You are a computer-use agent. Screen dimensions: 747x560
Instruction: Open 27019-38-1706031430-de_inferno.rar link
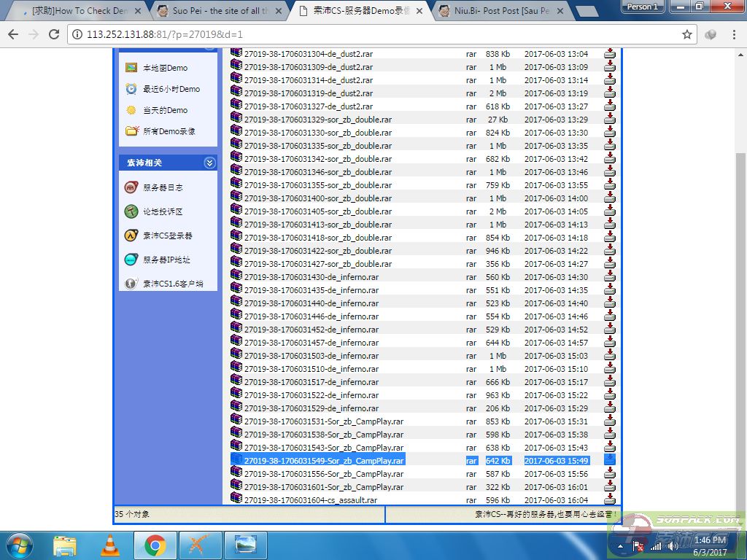pos(311,277)
